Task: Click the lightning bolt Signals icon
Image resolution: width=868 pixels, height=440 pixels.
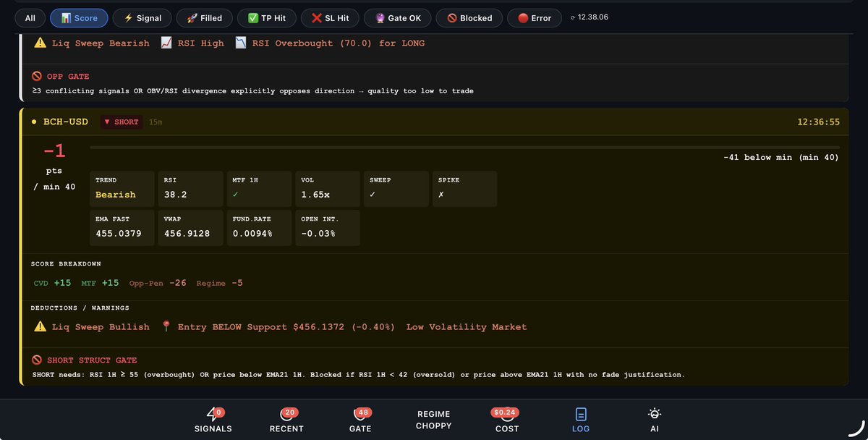Action: 211,415
